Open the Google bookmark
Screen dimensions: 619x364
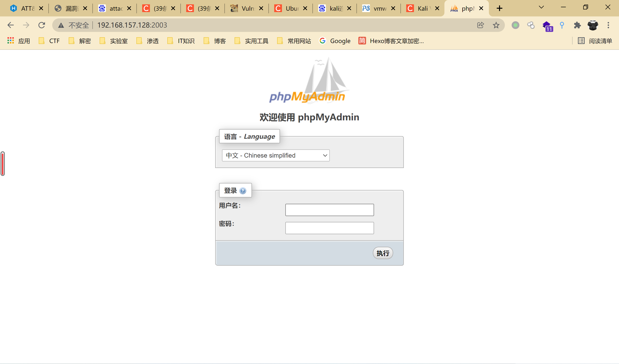tap(335, 41)
